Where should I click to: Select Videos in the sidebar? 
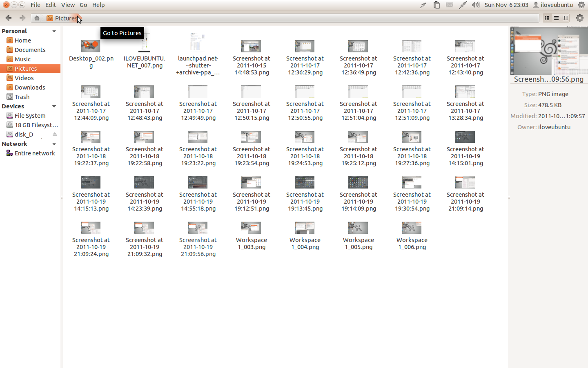pos(30,78)
